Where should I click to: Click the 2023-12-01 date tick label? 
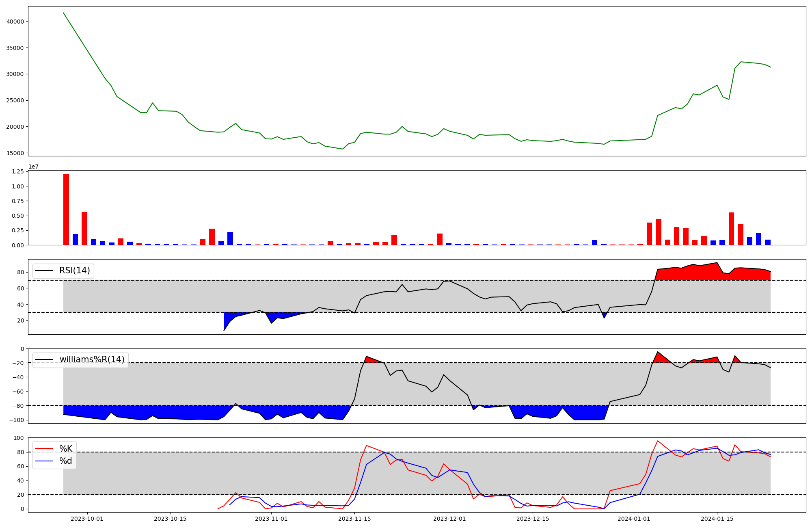click(449, 519)
